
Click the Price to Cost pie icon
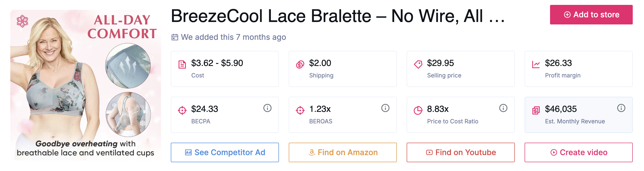418,110
